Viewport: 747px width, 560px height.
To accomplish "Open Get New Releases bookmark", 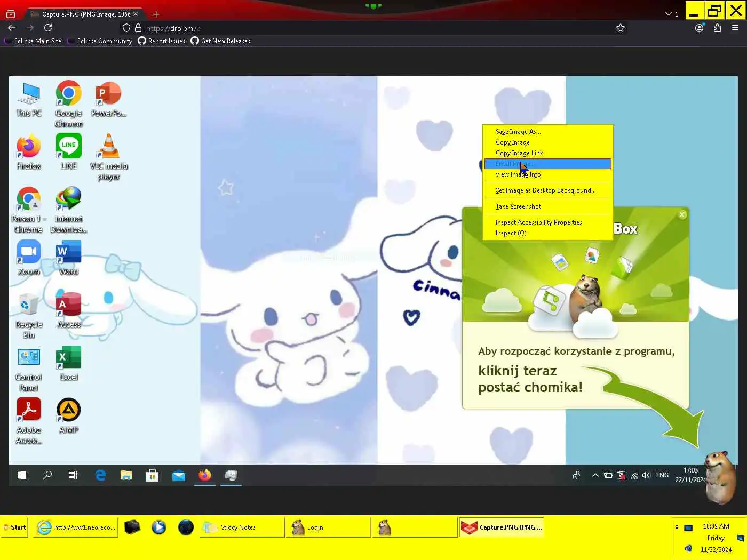I will tap(220, 41).
